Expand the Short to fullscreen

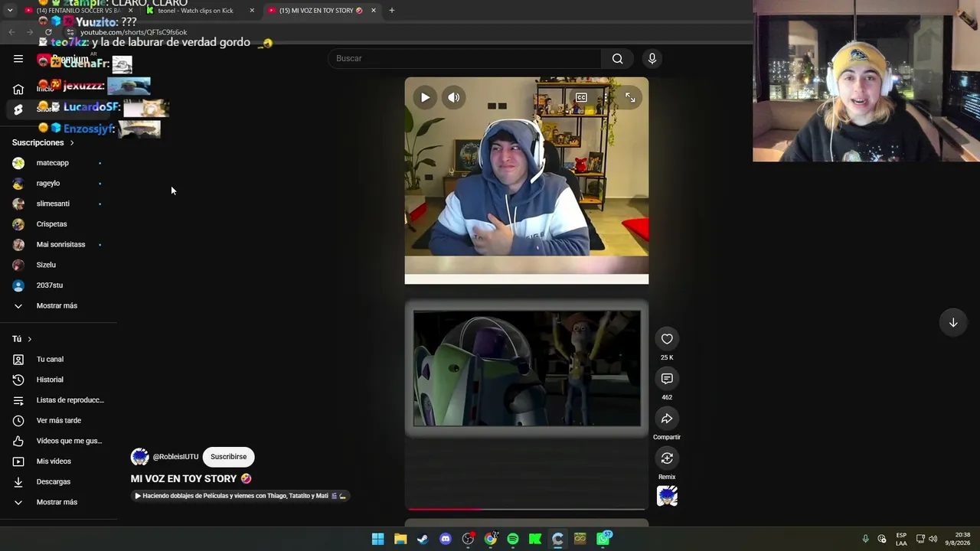[x=629, y=97]
